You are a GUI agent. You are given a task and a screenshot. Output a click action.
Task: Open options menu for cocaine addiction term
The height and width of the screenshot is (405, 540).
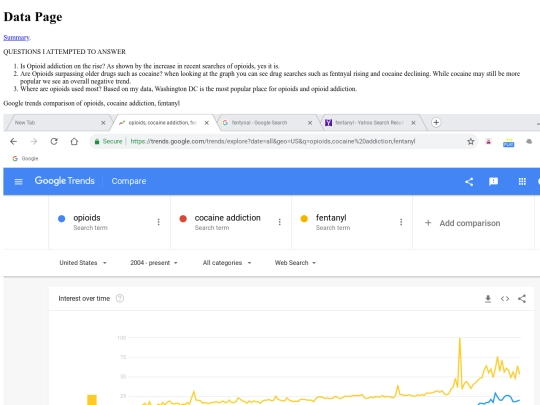280,222
